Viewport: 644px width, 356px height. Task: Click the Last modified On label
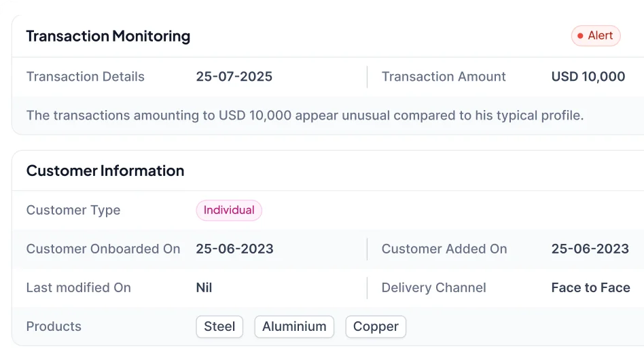(79, 288)
